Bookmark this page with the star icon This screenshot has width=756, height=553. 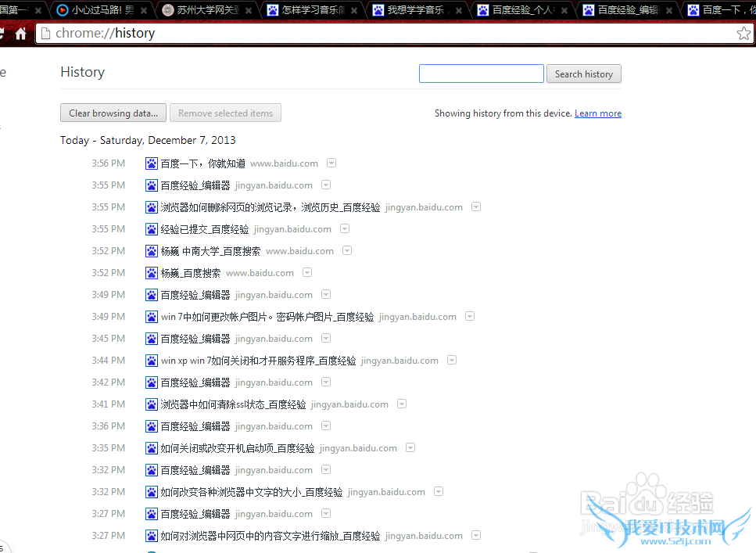click(x=743, y=34)
